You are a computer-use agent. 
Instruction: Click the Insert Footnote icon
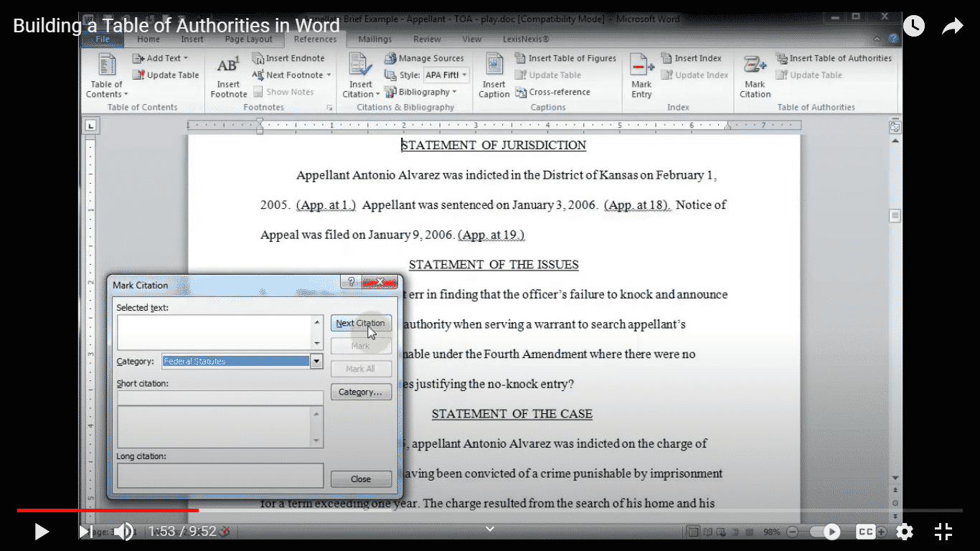[228, 77]
